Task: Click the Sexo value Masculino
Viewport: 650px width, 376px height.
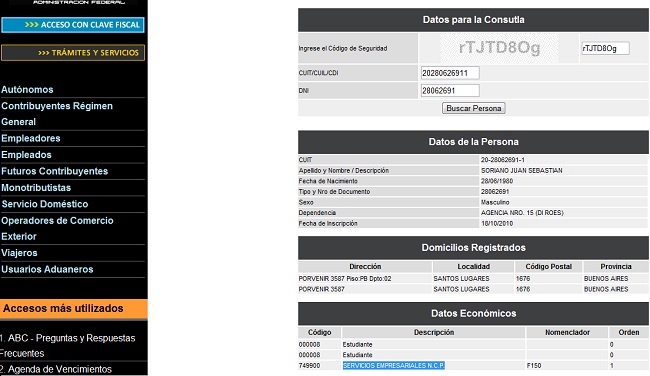Action: pyautogui.click(x=495, y=202)
